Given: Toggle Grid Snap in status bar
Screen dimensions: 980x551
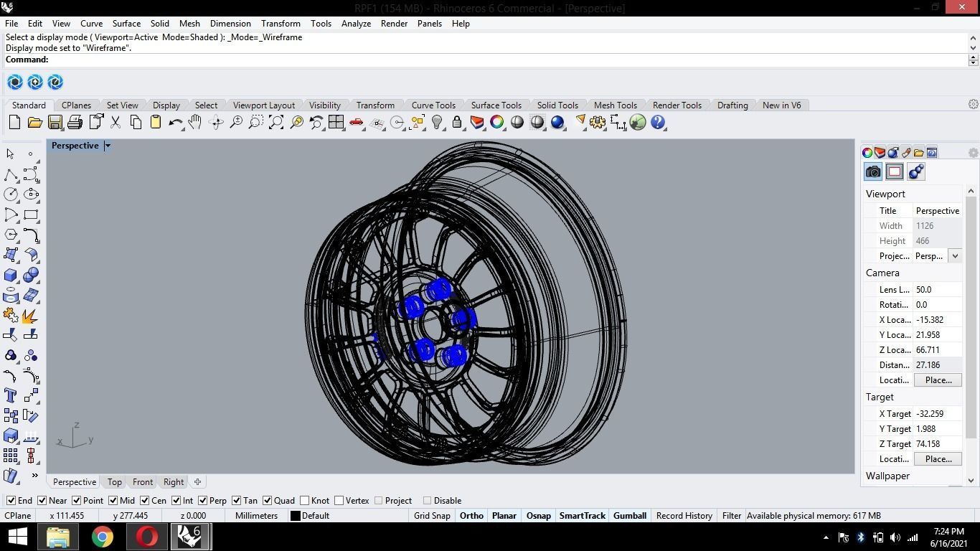Looking at the screenshot, I should [432, 516].
